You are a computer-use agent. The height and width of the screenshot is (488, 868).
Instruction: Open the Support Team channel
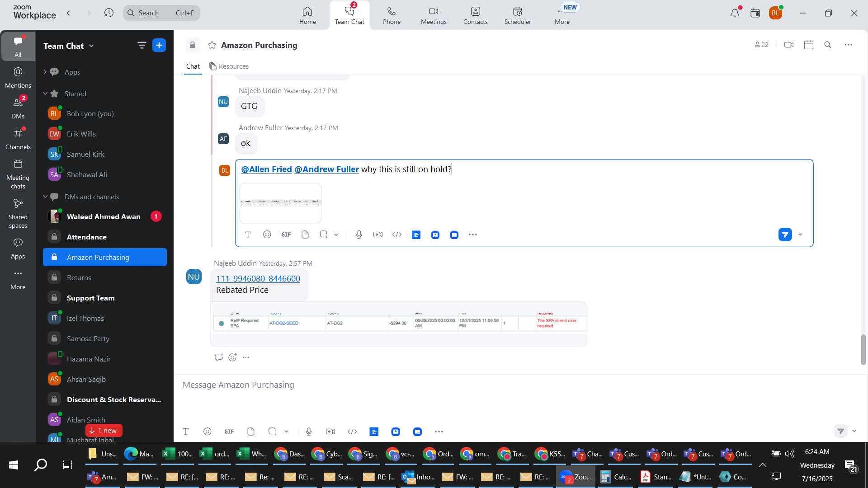(x=105, y=298)
